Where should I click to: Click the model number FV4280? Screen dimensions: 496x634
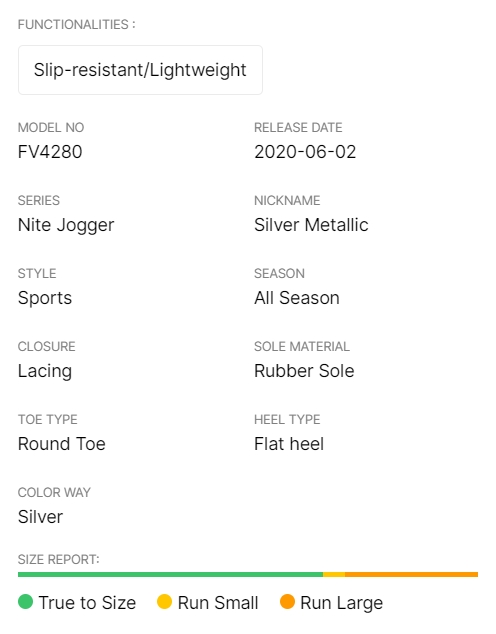(x=50, y=152)
